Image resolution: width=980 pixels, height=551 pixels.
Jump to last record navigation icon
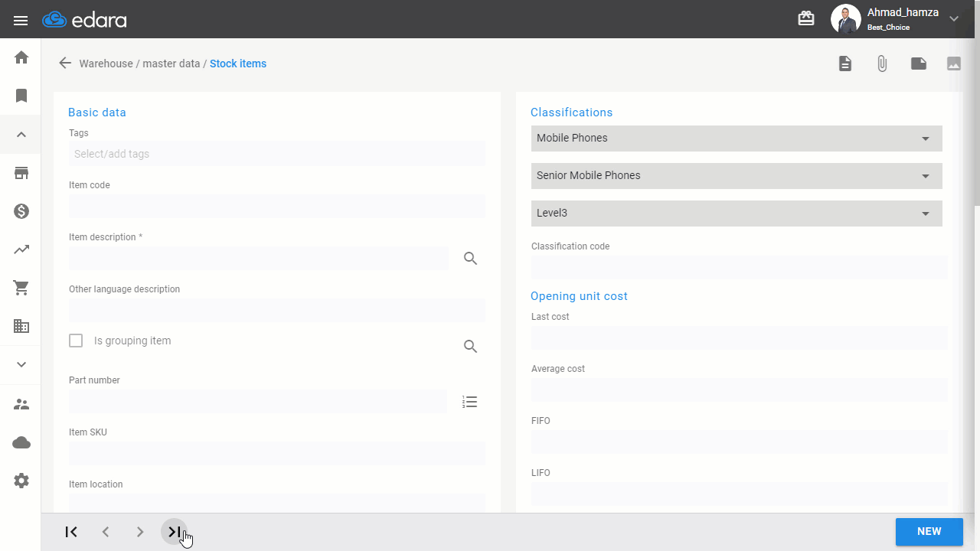pyautogui.click(x=175, y=531)
